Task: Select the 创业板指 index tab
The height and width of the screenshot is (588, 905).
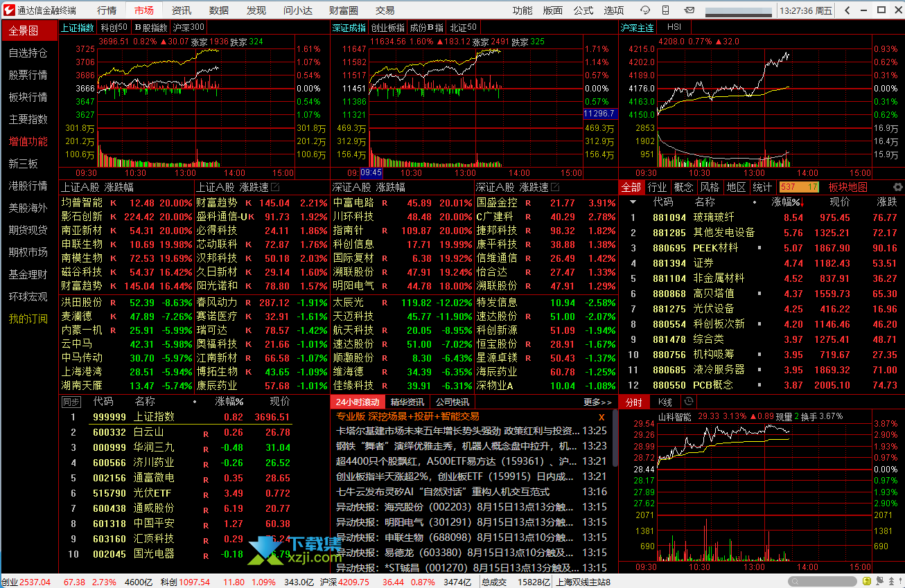Action: click(x=388, y=28)
